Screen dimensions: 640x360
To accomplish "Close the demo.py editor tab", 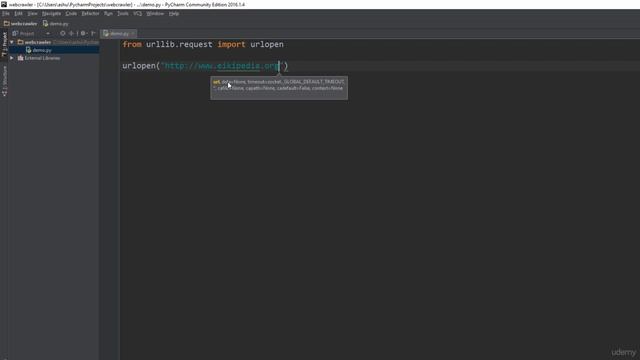I will (x=133, y=33).
